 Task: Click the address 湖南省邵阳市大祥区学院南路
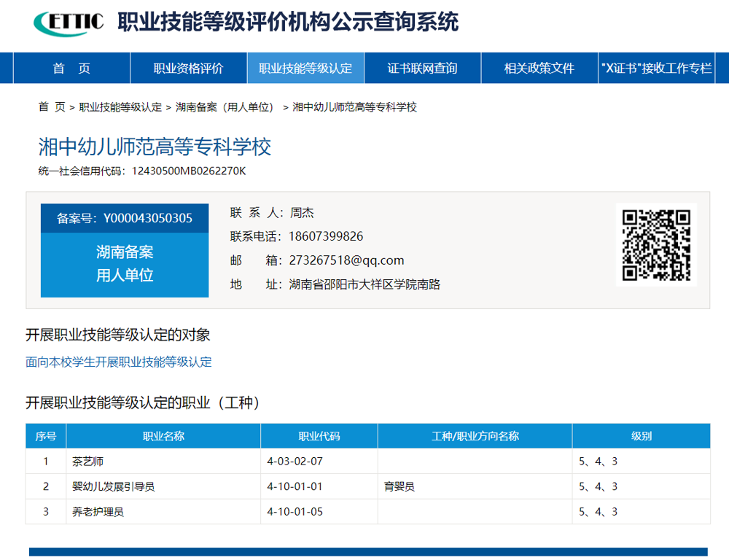364,284
